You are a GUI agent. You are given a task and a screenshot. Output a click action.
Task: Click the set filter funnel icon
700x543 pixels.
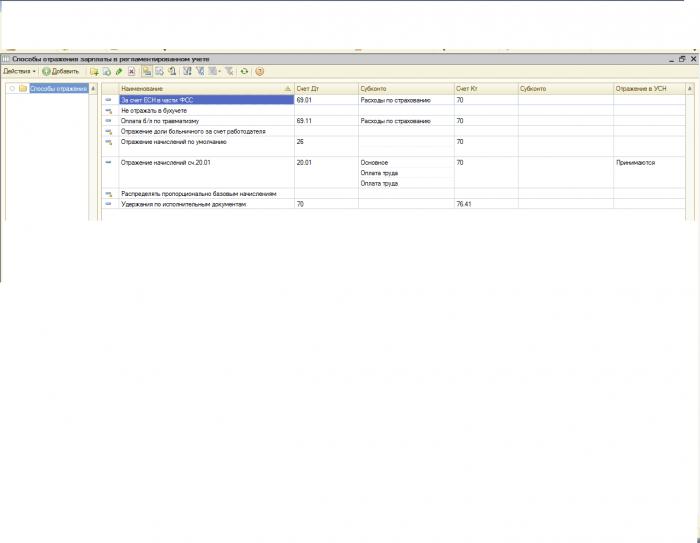(188, 71)
